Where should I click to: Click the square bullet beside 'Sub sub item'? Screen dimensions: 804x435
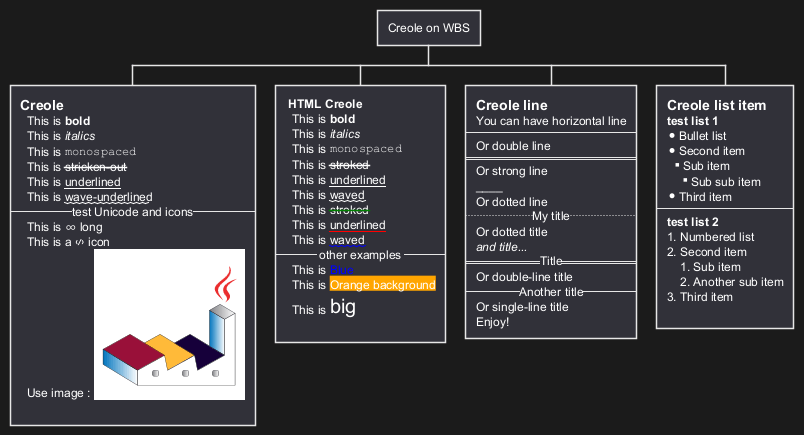pyautogui.click(x=685, y=180)
